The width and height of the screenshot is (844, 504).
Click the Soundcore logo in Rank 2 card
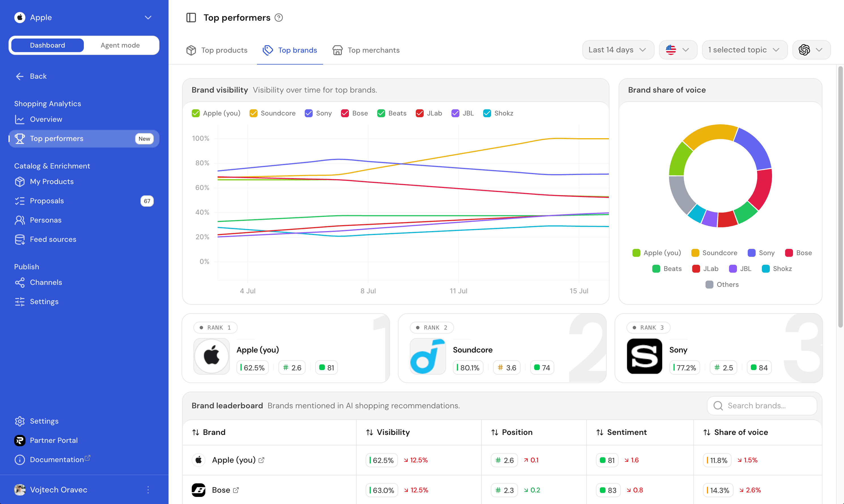tap(428, 356)
